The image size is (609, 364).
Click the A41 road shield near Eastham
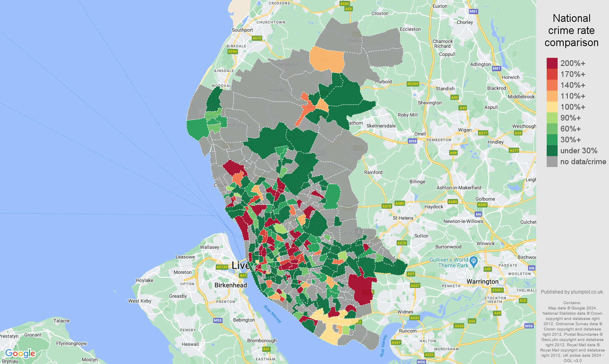tap(266, 349)
